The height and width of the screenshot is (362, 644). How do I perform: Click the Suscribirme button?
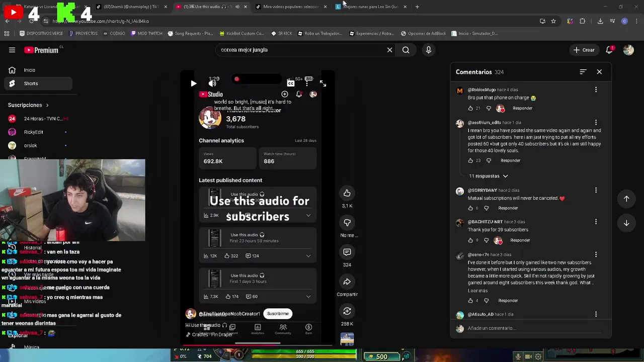pyautogui.click(x=278, y=314)
